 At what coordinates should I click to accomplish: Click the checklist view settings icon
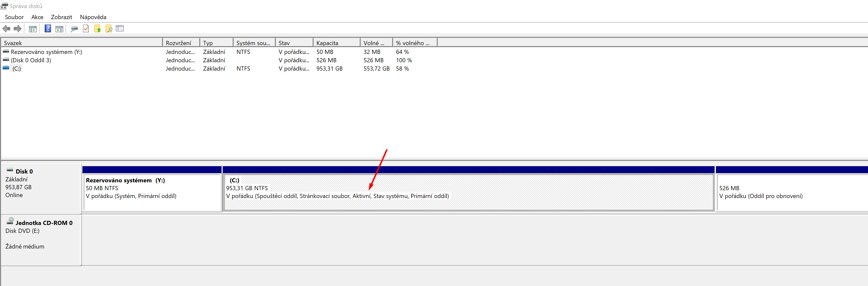click(120, 29)
